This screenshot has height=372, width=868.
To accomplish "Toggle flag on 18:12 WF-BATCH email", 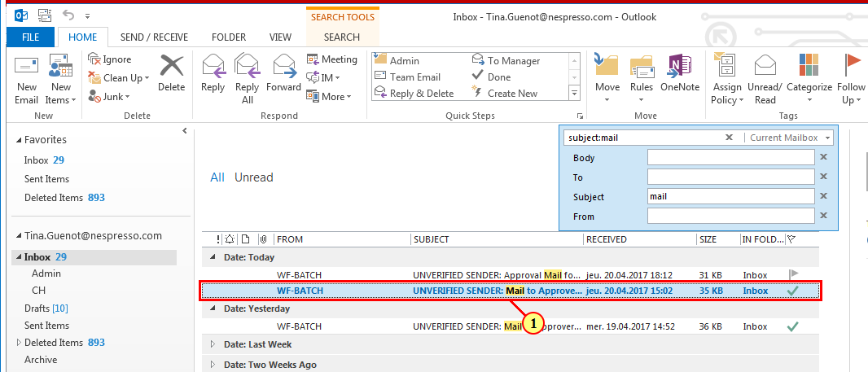I will coord(793,274).
